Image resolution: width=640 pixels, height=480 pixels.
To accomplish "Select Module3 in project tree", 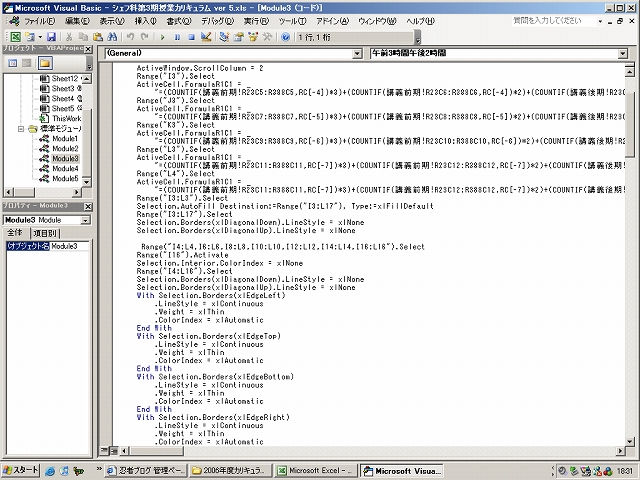I will pos(65,158).
